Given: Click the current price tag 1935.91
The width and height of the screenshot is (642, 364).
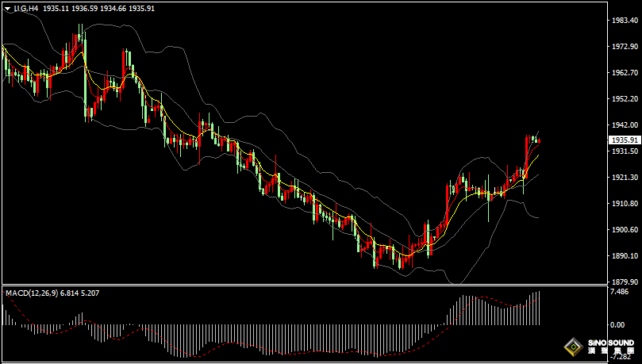Looking at the screenshot, I should pos(623,140).
